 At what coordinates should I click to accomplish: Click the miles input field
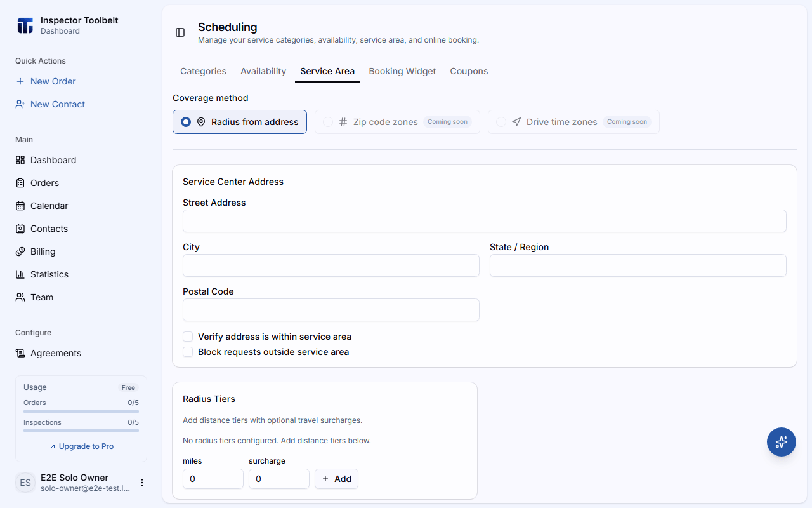tap(213, 479)
